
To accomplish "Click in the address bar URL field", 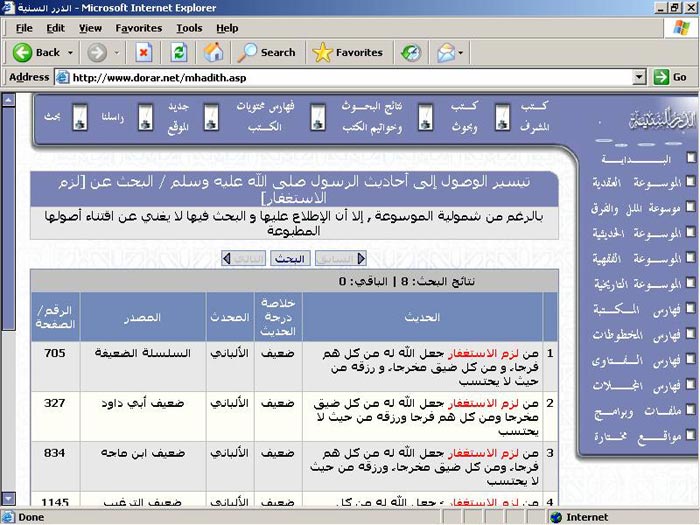I will (x=340, y=77).
